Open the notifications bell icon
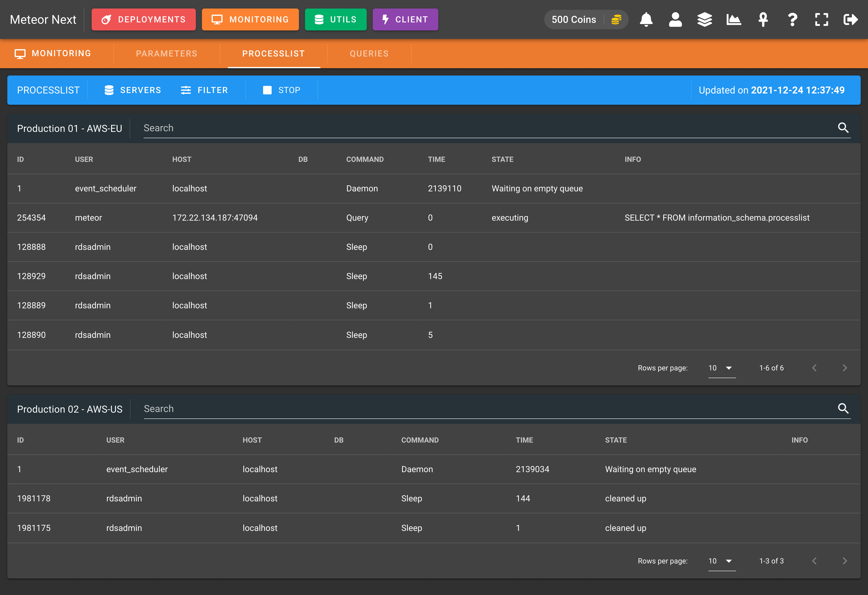 tap(646, 19)
